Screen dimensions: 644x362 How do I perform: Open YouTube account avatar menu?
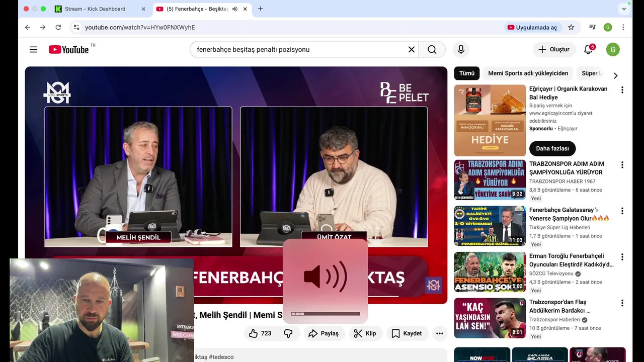tap(613, 49)
